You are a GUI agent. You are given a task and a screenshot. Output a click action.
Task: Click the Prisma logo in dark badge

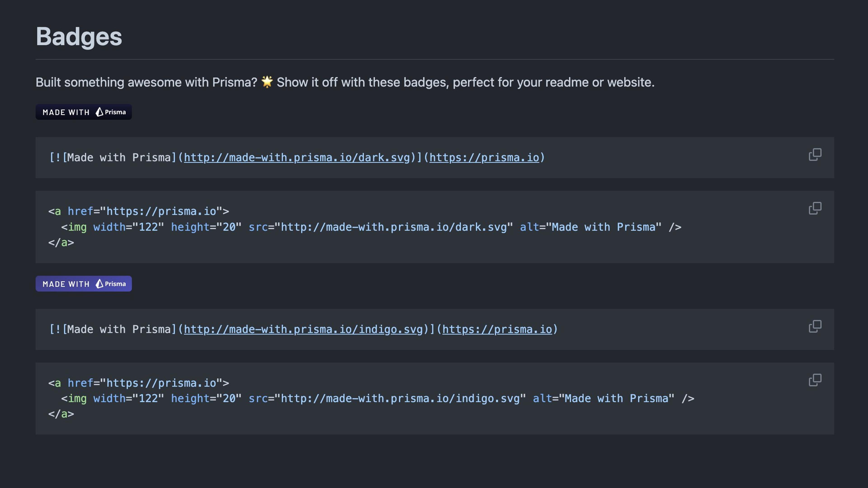click(99, 112)
